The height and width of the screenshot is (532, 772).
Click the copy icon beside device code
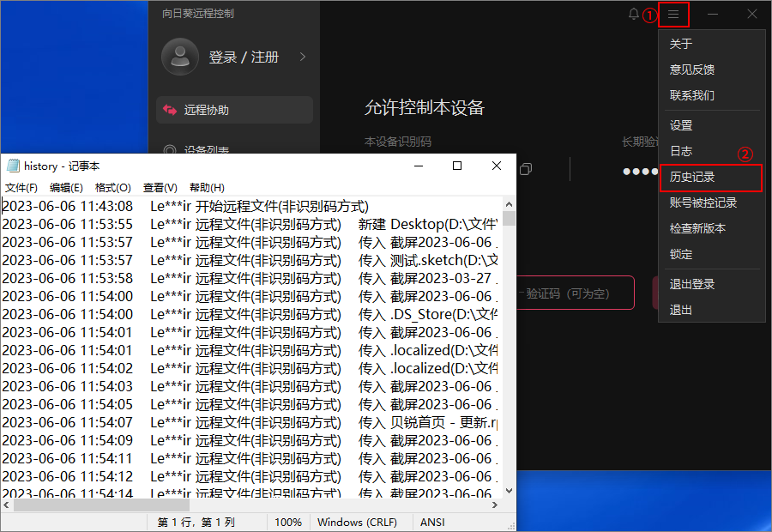(x=526, y=169)
